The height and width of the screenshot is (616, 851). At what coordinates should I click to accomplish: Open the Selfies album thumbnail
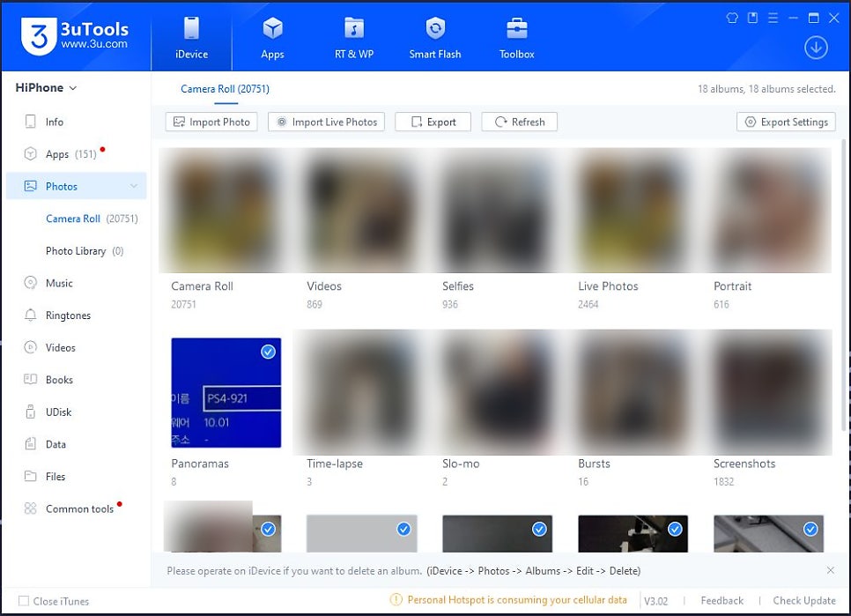tap(497, 211)
